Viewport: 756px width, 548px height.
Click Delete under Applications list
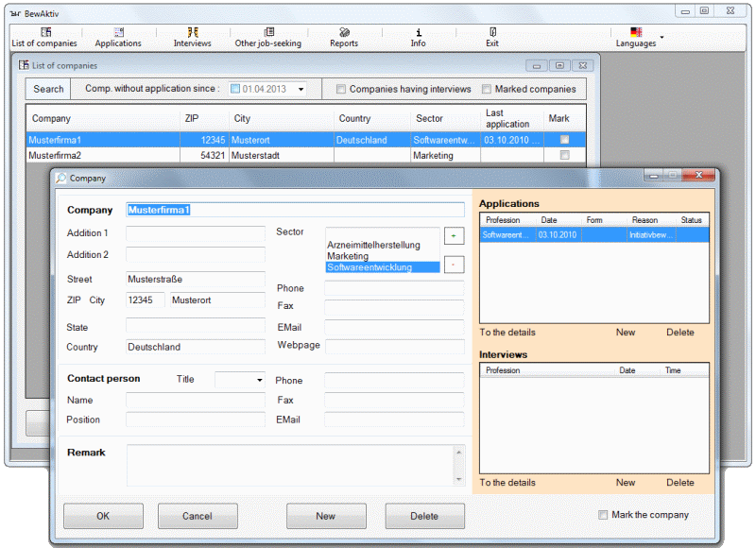[x=680, y=332]
